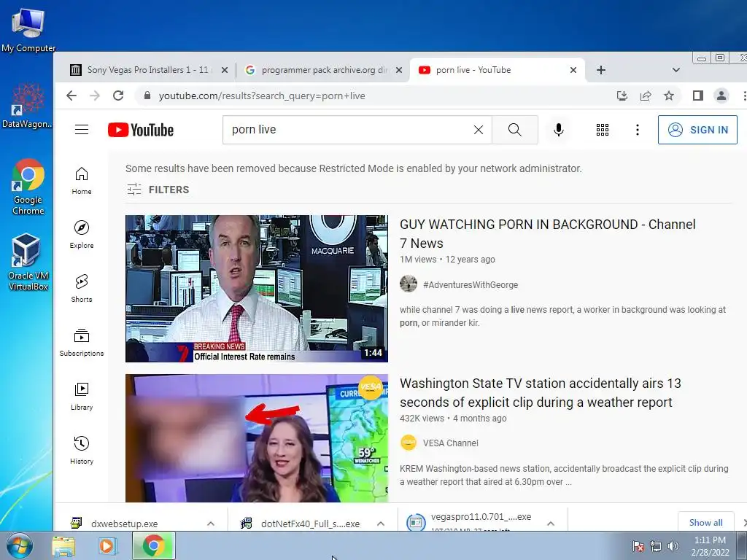Click the weather report video thumbnail
747x560 pixels.
pyautogui.click(x=257, y=438)
